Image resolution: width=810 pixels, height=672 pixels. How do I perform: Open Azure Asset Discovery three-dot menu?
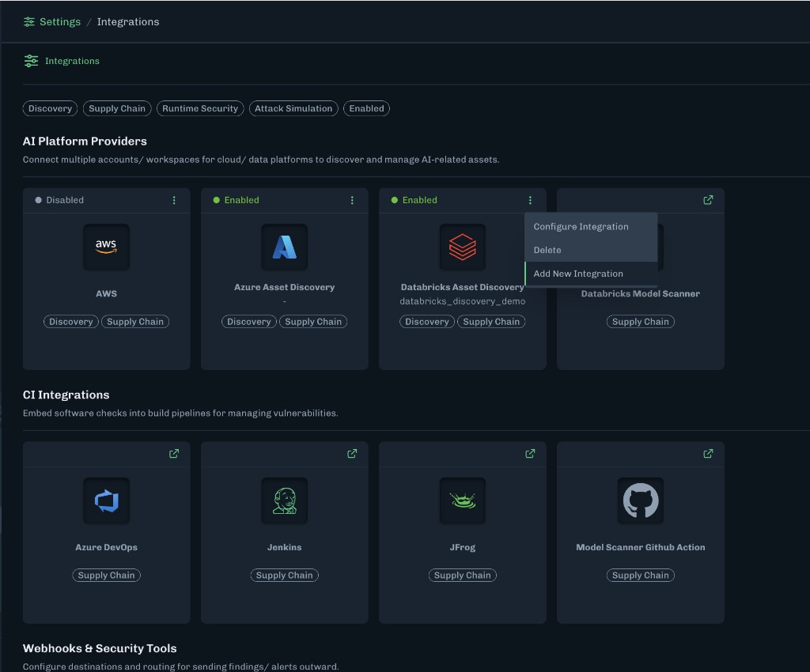click(x=352, y=200)
